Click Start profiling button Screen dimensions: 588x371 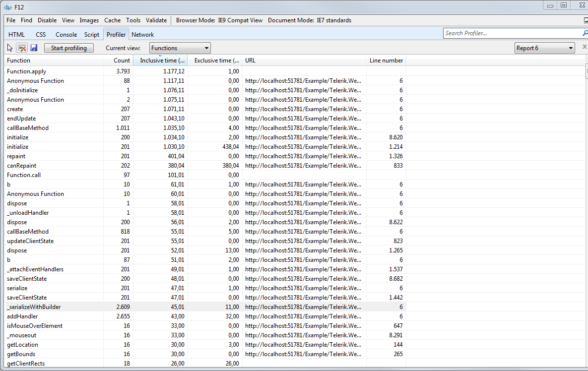point(69,48)
